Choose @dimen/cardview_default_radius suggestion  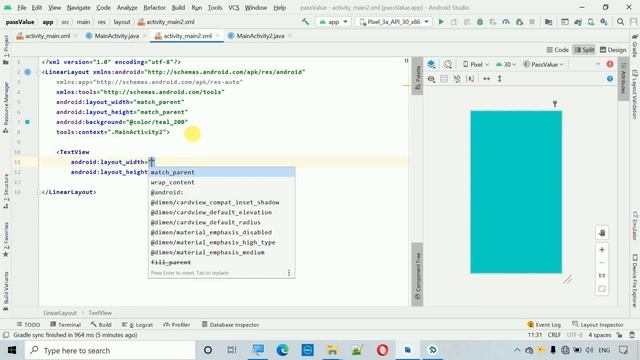coord(221,222)
